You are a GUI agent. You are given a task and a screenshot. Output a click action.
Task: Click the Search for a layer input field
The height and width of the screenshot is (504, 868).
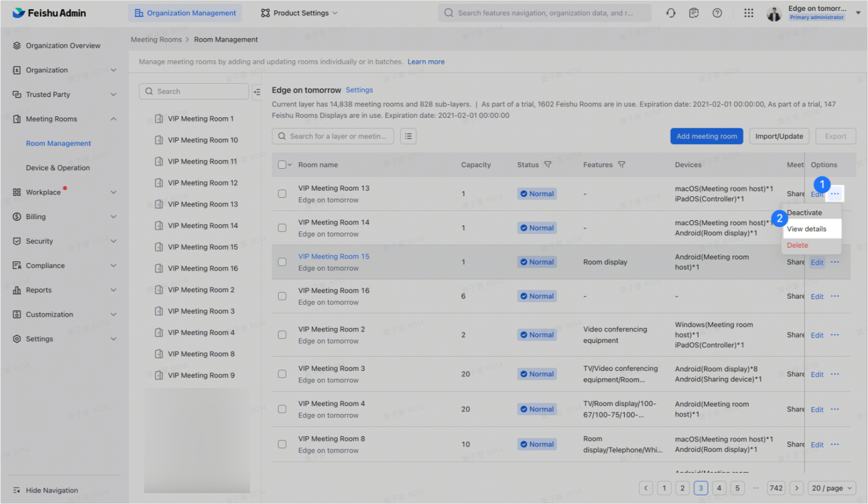point(337,136)
